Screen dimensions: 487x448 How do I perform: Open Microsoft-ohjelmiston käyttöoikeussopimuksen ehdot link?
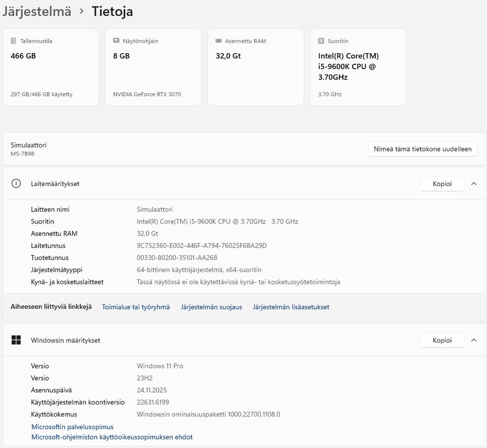112,437
